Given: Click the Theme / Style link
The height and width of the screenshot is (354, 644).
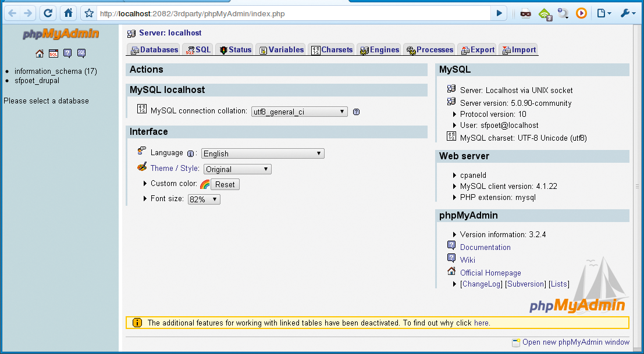Looking at the screenshot, I should pos(175,168).
